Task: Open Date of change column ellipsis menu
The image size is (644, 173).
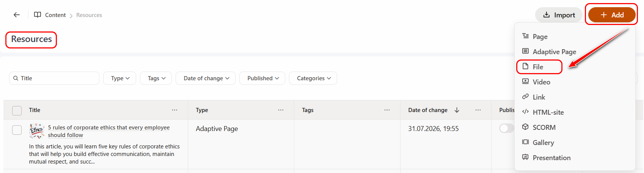Action: 478,110
